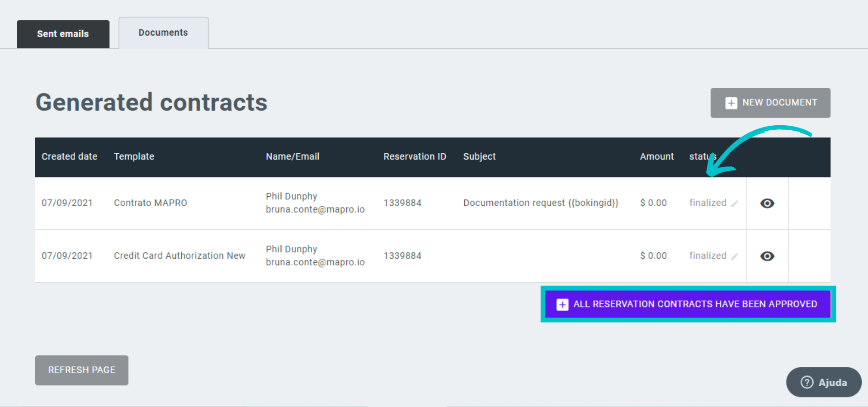Click the Amount column header
Image resolution: width=868 pixels, height=407 pixels.
pyautogui.click(x=656, y=156)
